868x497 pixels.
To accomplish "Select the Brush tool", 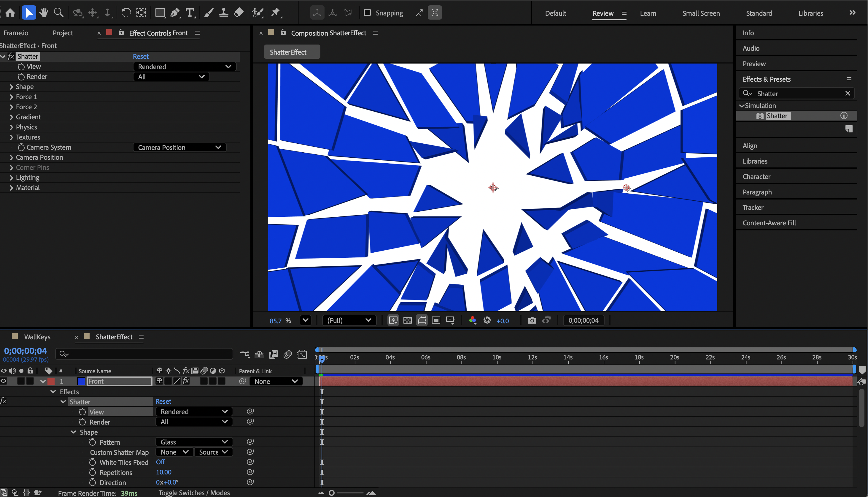I will click(208, 13).
